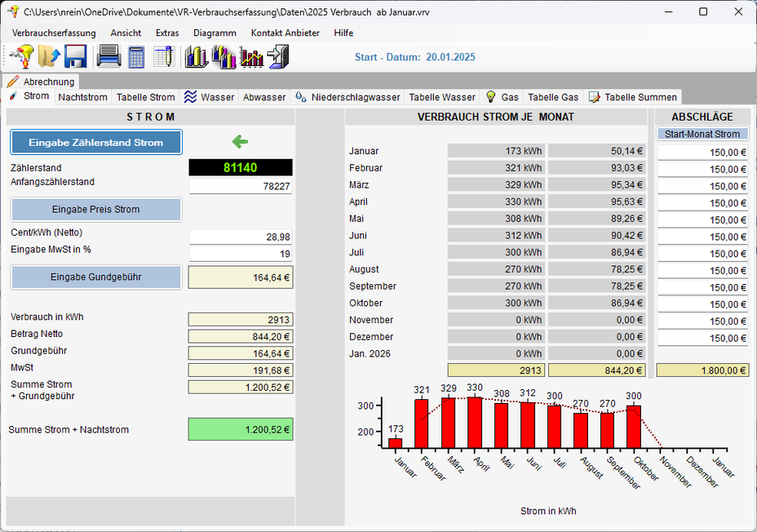
Task: Open the Diagramm menu
Action: pyautogui.click(x=215, y=33)
